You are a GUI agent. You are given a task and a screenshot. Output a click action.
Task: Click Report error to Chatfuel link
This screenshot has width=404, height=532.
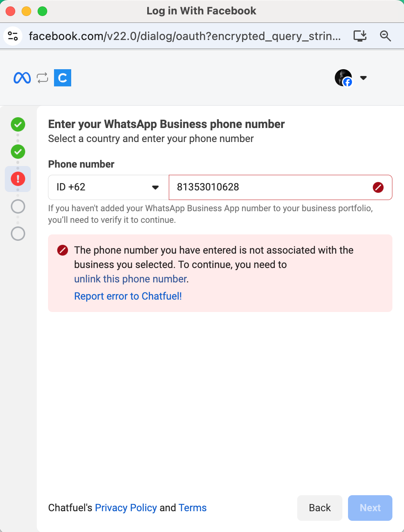tap(128, 296)
